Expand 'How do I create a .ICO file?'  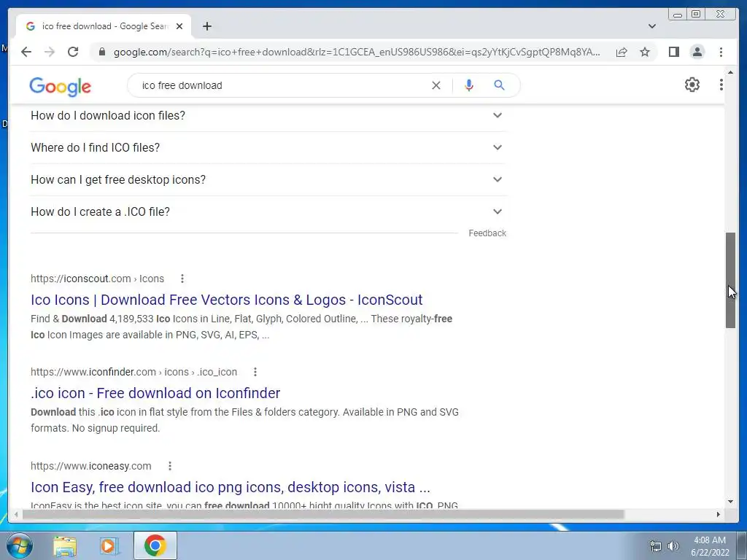tap(268, 211)
